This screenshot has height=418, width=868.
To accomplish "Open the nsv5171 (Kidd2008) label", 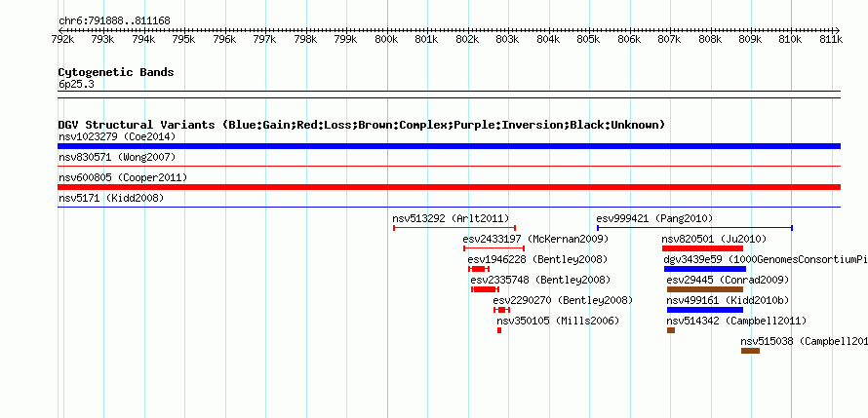I will coord(111,198).
